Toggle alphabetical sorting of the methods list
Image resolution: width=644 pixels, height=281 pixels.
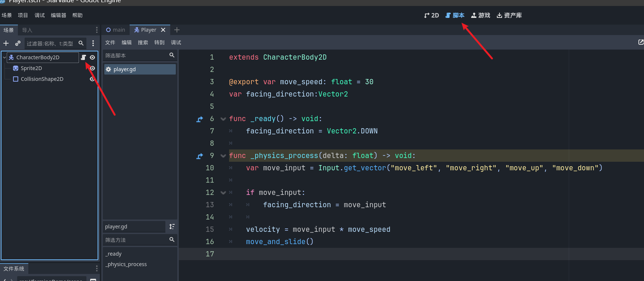[x=172, y=227]
